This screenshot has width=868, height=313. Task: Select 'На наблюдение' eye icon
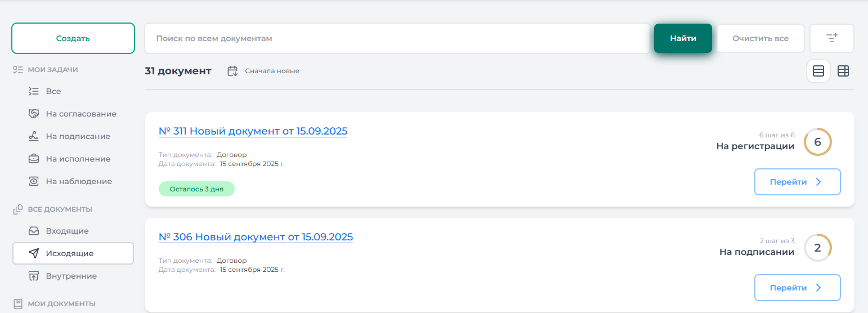[34, 181]
